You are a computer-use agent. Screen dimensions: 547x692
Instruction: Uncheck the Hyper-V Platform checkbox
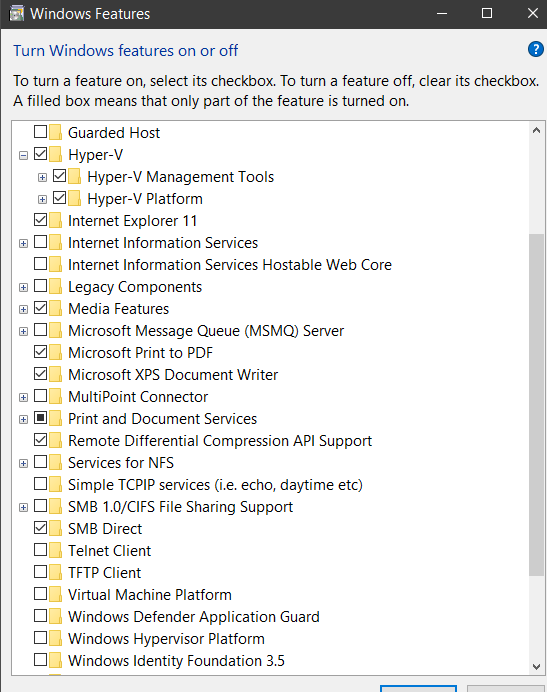click(60, 198)
